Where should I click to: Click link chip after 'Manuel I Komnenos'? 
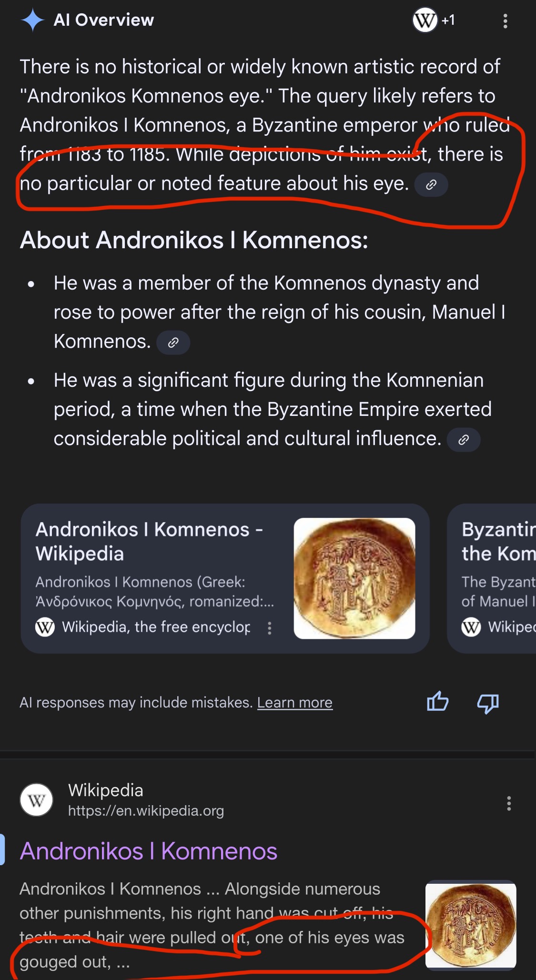tap(173, 343)
